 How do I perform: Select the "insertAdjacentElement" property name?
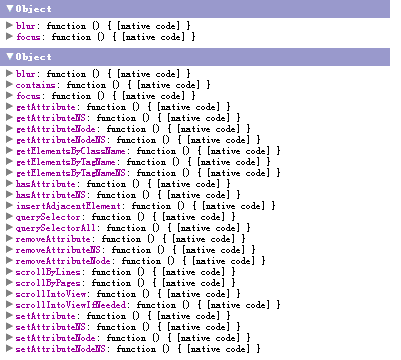pyautogui.click(x=68, y=206)
